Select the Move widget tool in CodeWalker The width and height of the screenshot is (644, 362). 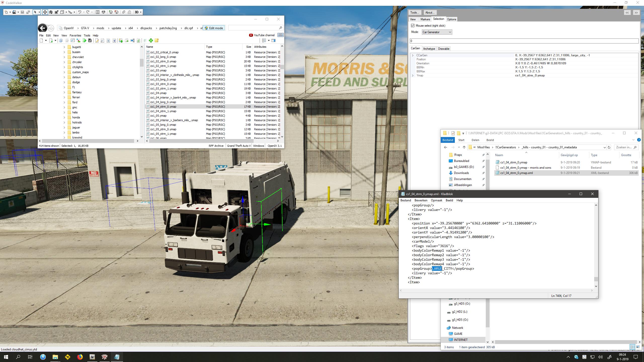(x=45, y=12)
